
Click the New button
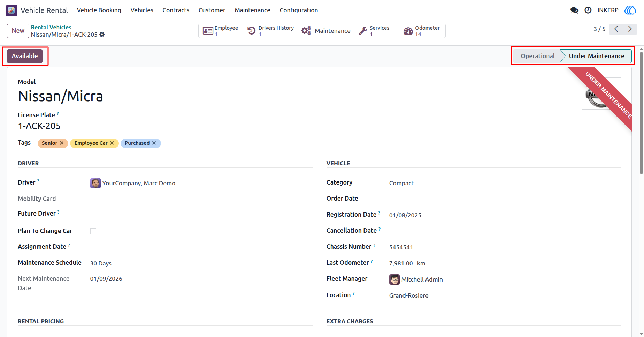(18, 31)
